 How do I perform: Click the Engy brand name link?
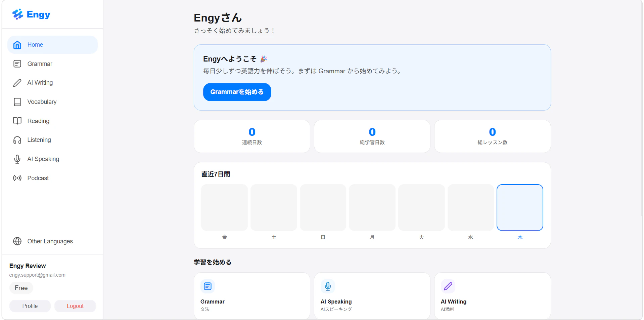click(38, 14)
